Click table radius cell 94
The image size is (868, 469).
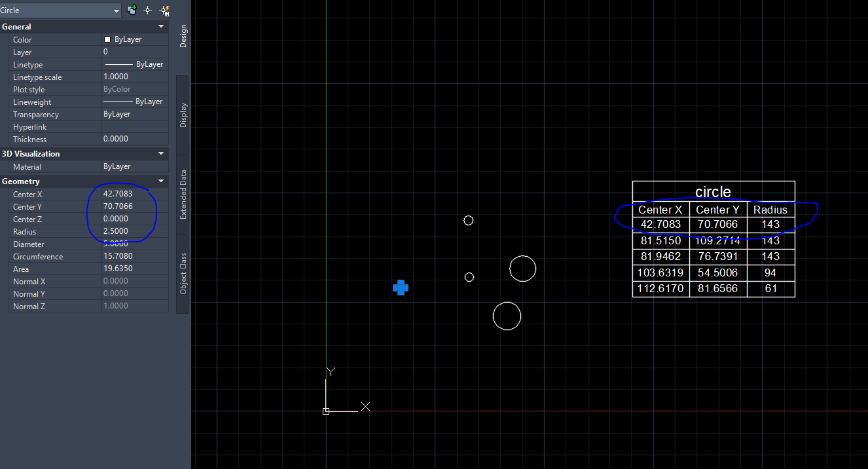[771, 272]
